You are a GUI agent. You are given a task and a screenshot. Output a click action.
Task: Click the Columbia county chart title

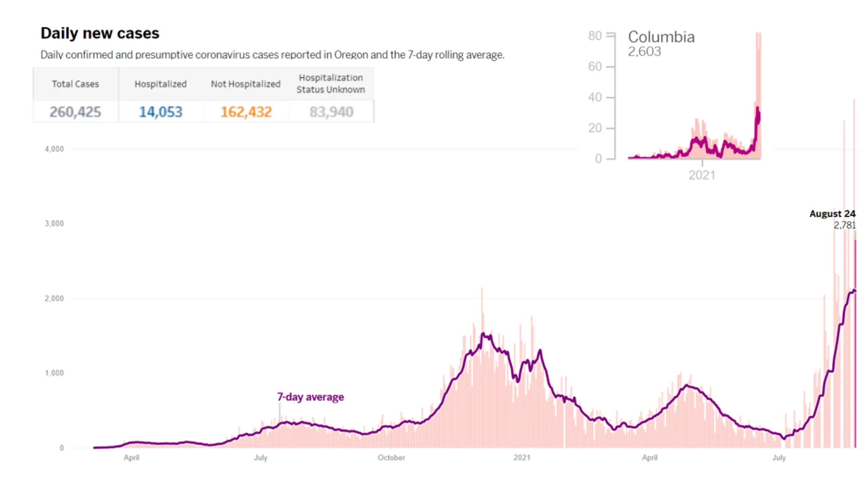click(x=661, y=37)
